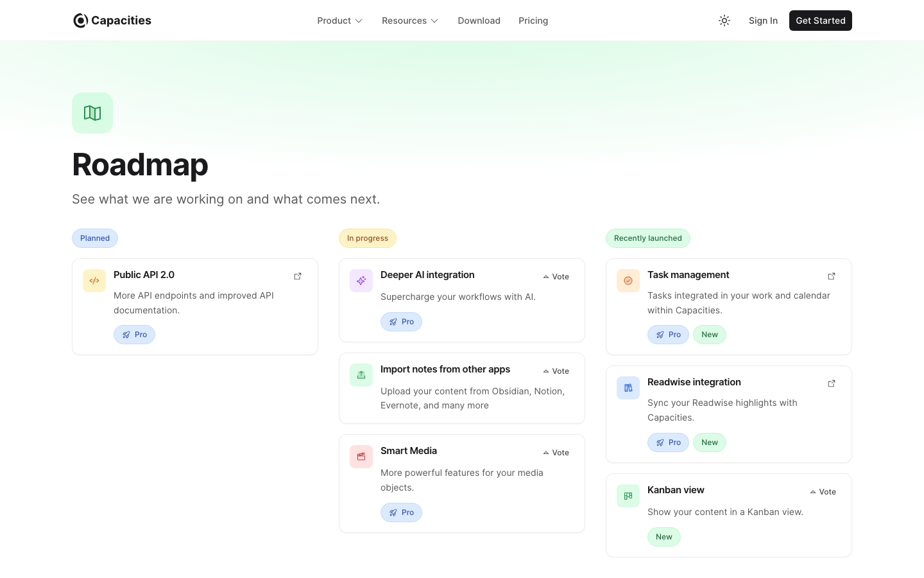Click the Import notes upload icon

pos(361,375)
